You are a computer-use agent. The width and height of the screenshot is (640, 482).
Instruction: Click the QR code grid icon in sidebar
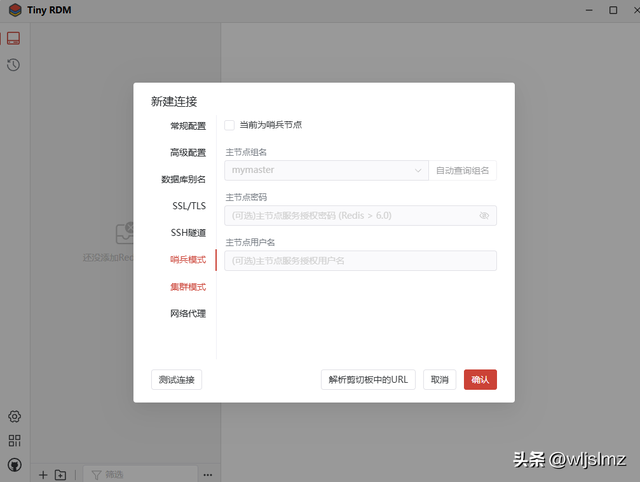14,440
